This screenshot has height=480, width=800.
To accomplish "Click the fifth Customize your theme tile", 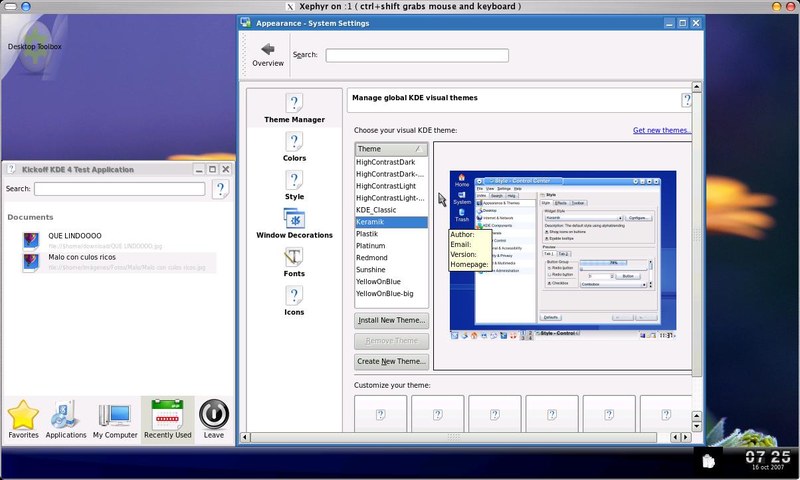I will point(609,414).
